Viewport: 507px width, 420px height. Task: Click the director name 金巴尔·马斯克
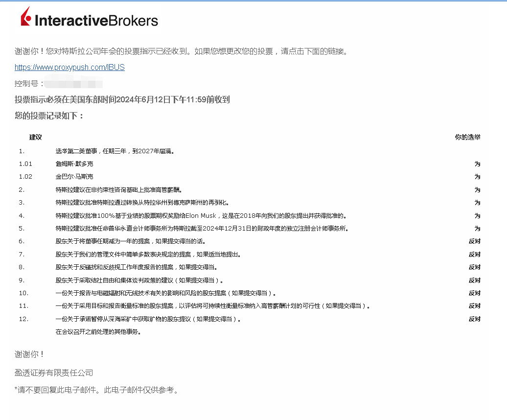pos(74,177)
